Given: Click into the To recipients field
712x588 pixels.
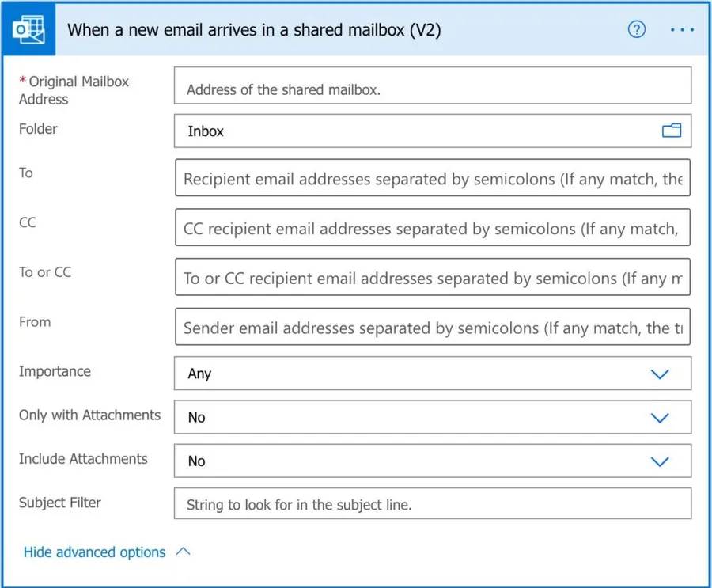Looking at the screenshot, I should click(x=432, y=179).
